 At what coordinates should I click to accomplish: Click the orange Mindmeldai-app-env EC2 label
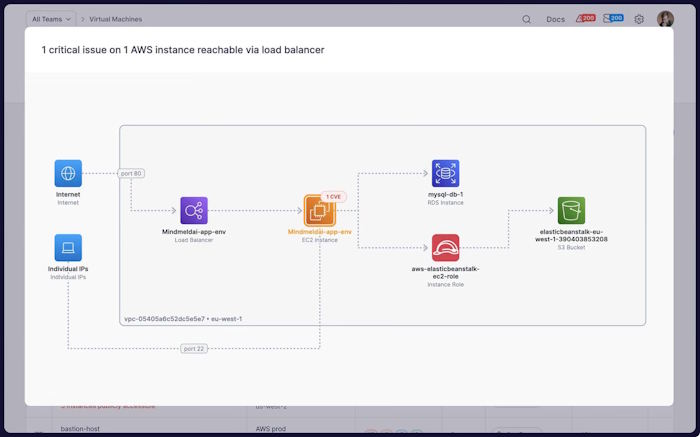point(320,232)
